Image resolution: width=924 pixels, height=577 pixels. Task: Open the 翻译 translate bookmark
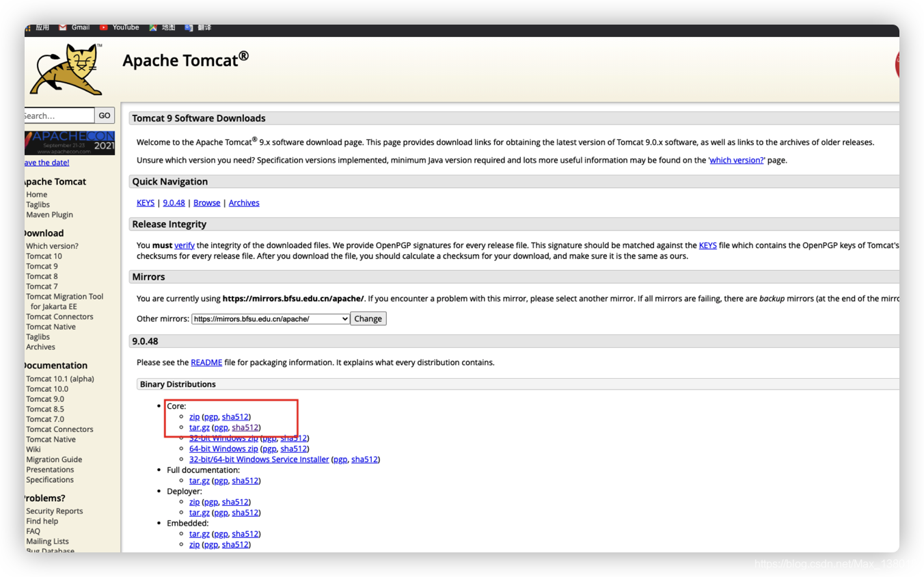pos(198,27)
